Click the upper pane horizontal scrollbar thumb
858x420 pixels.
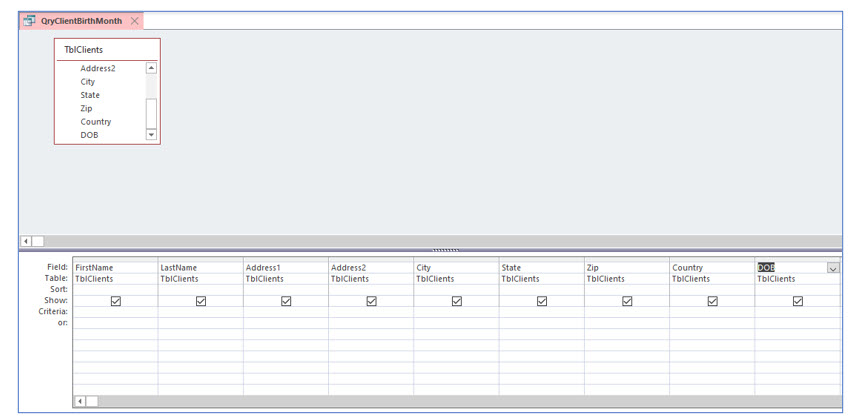[x=38, y=241]
